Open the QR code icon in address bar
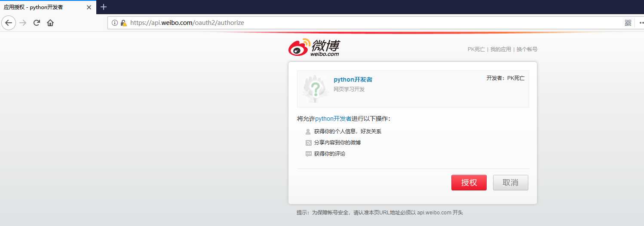The image size is (644, 226). pos(628,23)
